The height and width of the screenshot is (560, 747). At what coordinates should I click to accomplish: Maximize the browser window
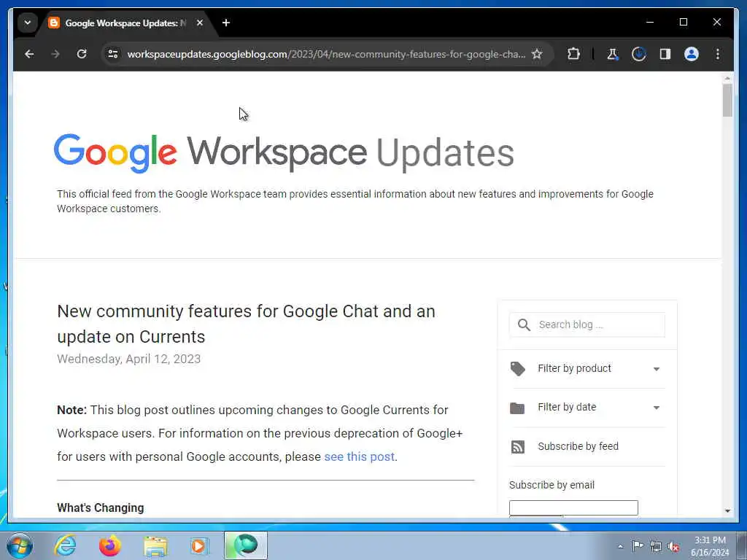coord(683,23)
